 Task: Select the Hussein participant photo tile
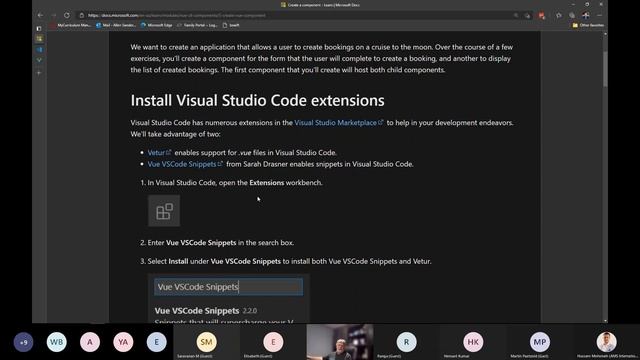(x=607, y=342)
